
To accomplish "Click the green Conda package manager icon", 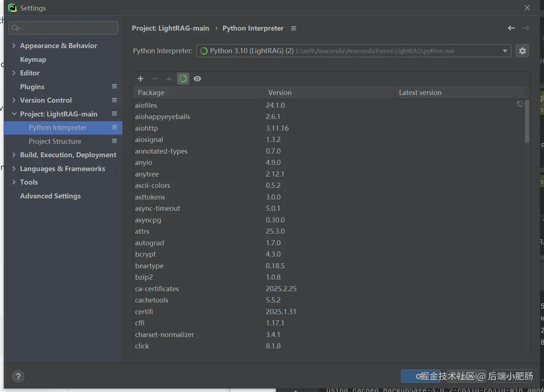I will [183, 79].
